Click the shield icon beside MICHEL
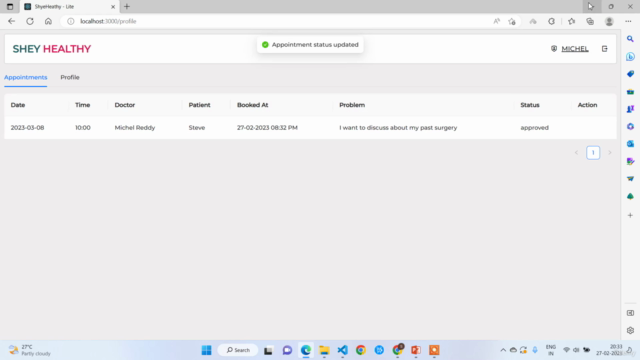Screen dimensions: 640x360 pos(554,49)
